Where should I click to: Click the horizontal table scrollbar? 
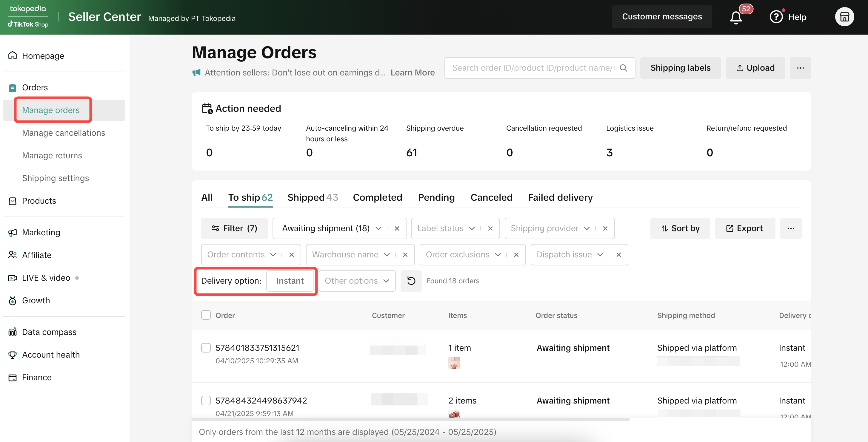410,419
